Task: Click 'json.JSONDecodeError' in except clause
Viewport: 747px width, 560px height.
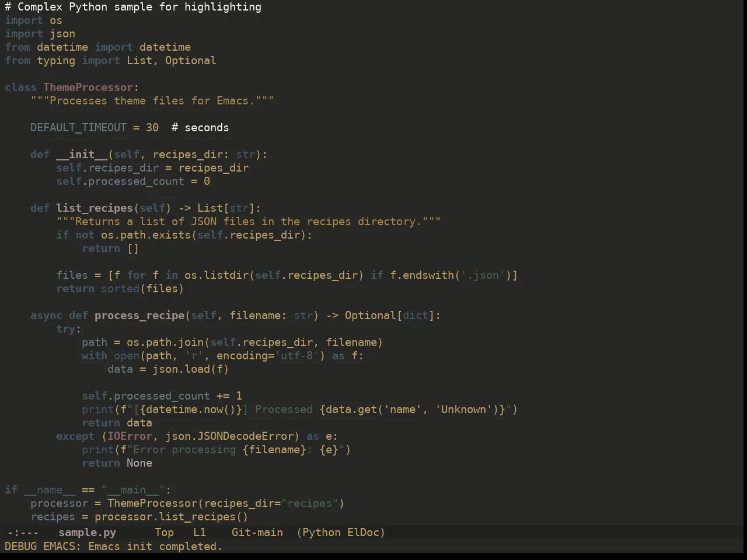Action: click(229, 436)
